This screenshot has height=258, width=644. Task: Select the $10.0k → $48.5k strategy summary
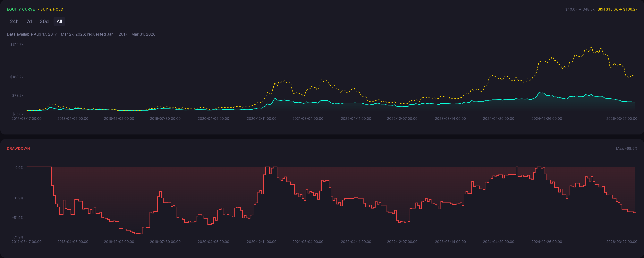click(x=580, y=9)
